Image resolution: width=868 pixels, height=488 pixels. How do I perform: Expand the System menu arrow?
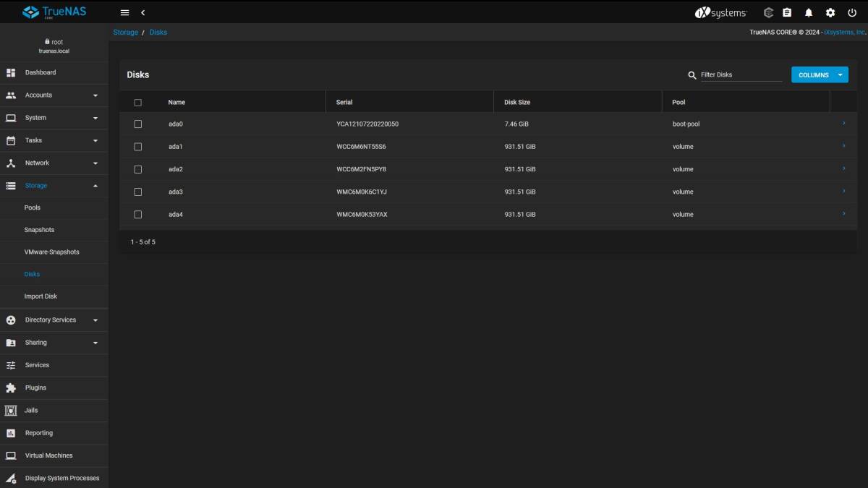click(x=95, y=118)
